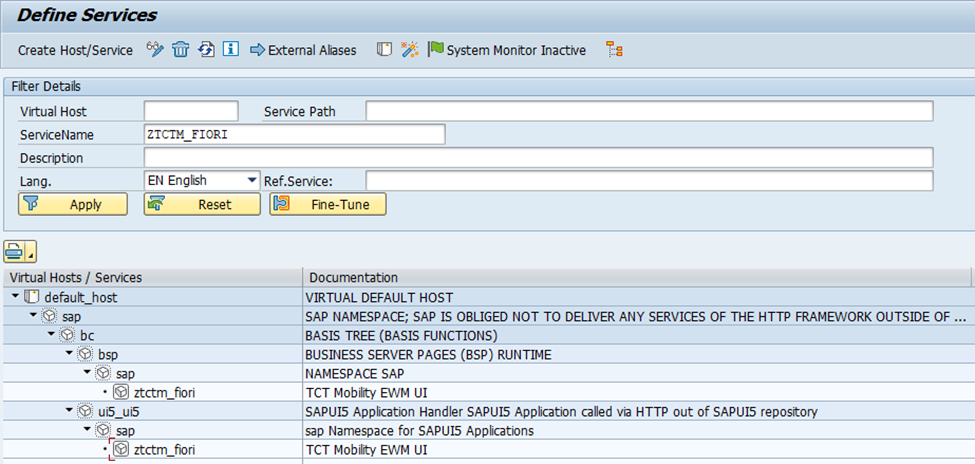Click the virtual host book icon in toolbar

(x=384, y=50)
